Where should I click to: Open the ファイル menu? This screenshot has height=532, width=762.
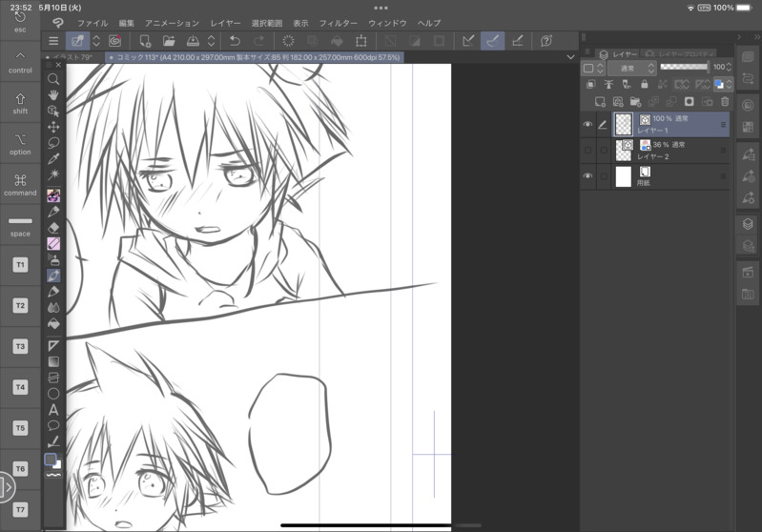(93, 23)
